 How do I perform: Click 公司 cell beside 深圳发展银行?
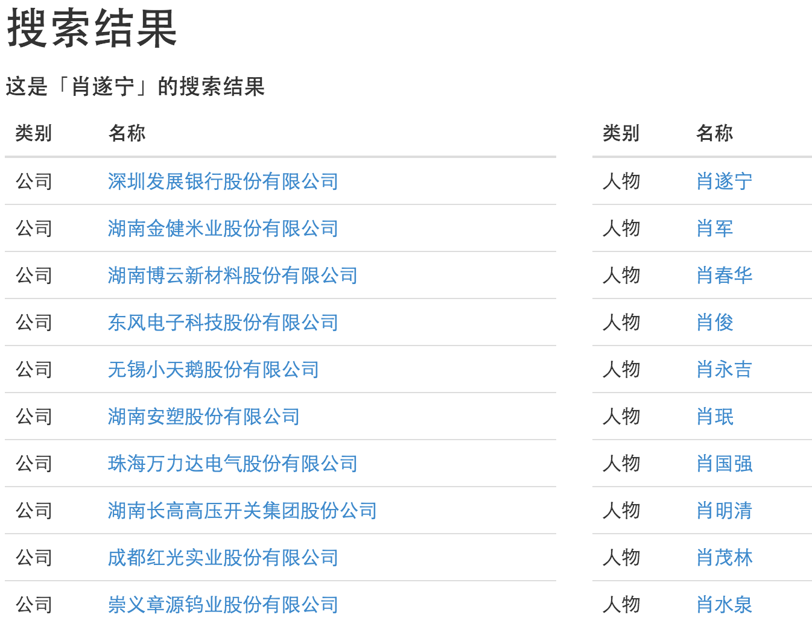34,182
